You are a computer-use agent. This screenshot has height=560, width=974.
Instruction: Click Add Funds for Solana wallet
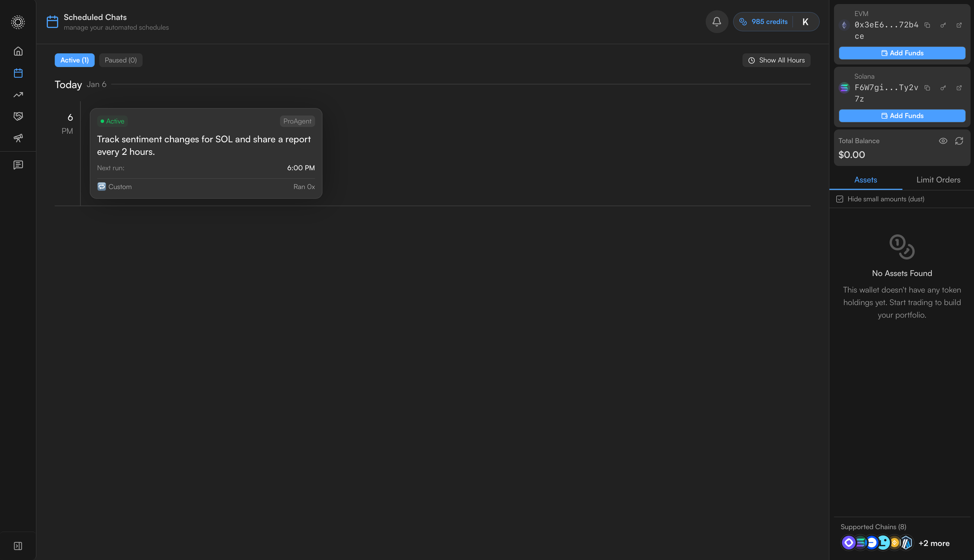(x=902, y=116)
